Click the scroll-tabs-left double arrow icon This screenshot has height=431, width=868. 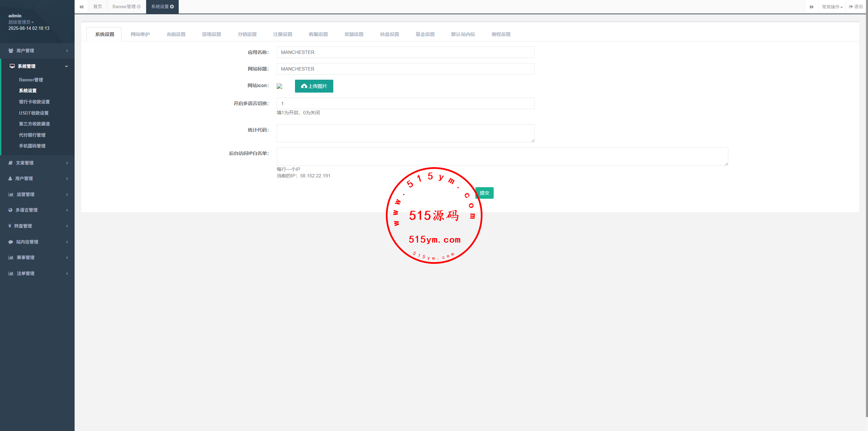pos(81,7)
